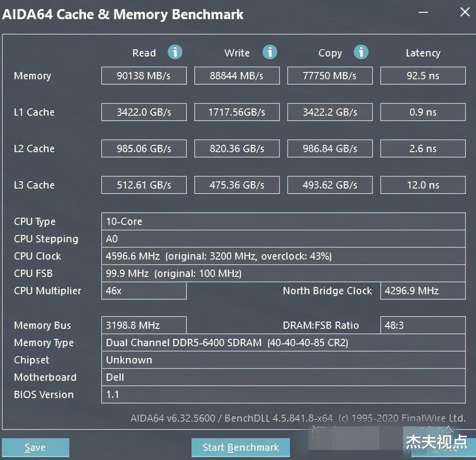Select the Memory Read result field
476x460 pixels.
(x=144, y=76)
